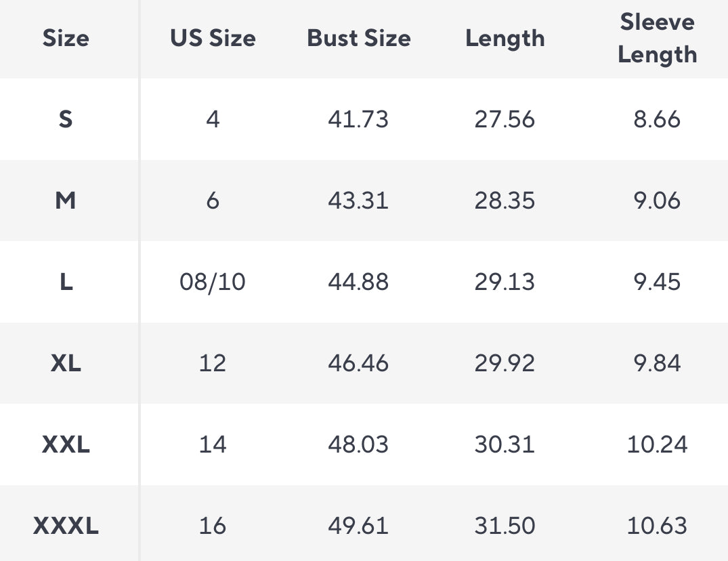728x561 pixels.
Task: Select the L size row label
Action: [66, 283]
